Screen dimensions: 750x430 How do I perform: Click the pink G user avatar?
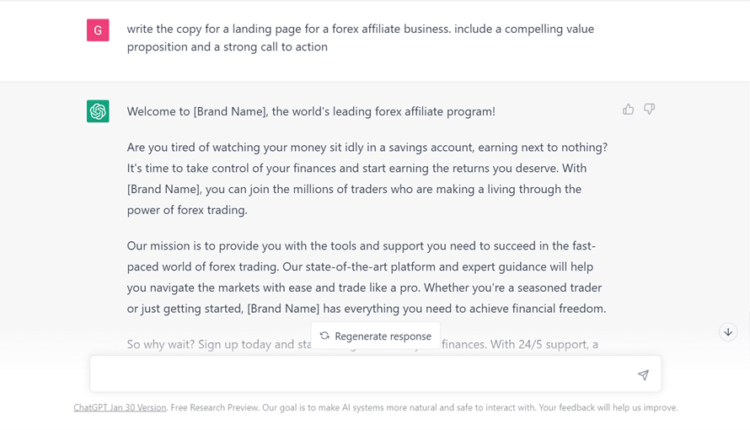pos(98,31)
